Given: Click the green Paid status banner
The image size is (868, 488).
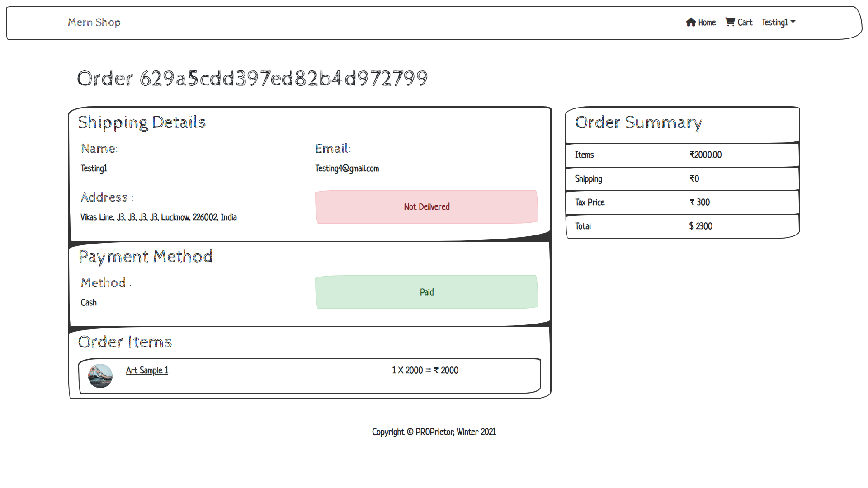Looking at the screenshot, I should [x=426, y=292].
